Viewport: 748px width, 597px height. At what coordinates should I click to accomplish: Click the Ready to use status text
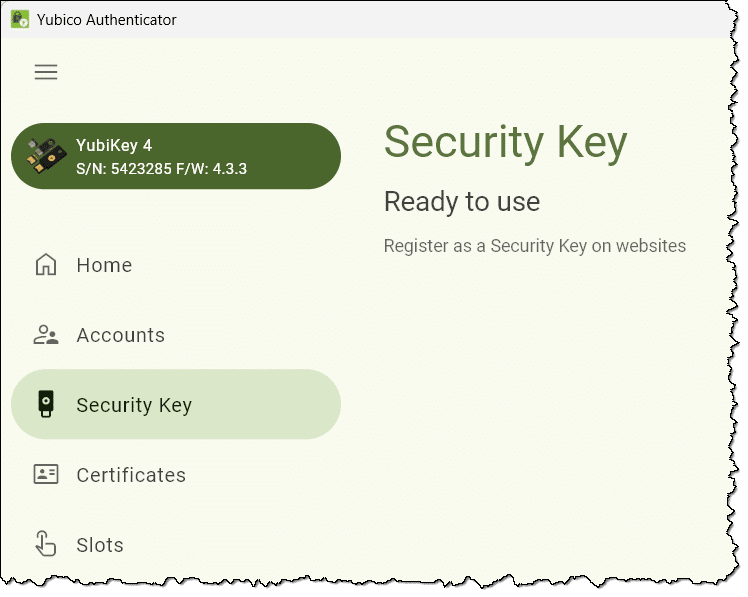462,202
